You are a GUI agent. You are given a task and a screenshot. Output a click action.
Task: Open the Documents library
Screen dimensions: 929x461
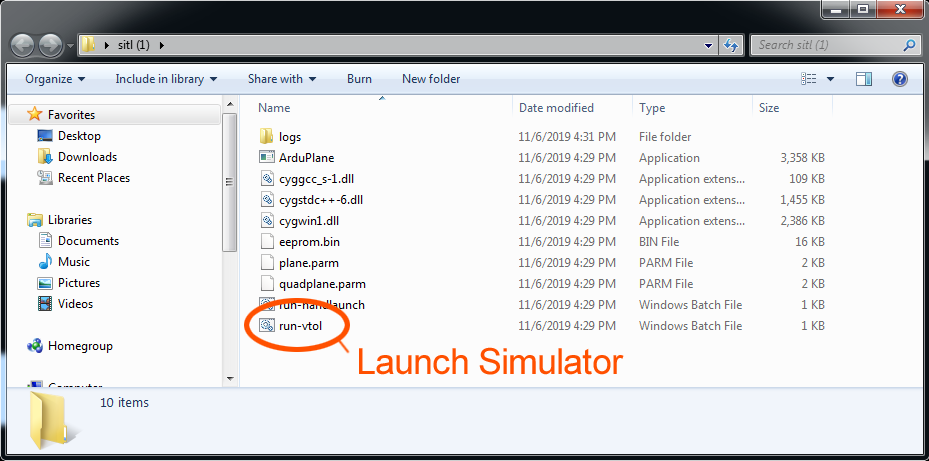tap(88, 241)
